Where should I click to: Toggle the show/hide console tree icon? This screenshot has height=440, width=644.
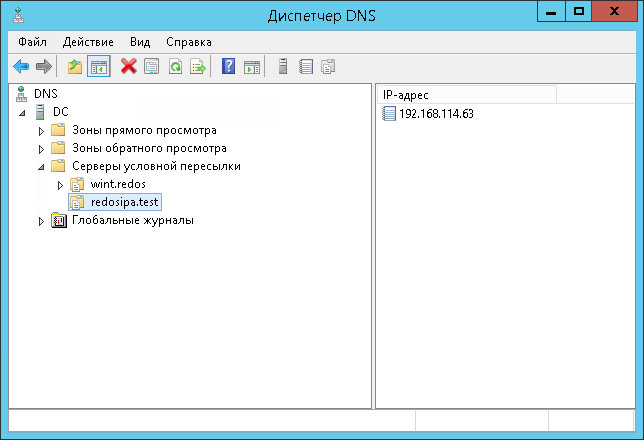pyautogui.click(x=98, y=67)
